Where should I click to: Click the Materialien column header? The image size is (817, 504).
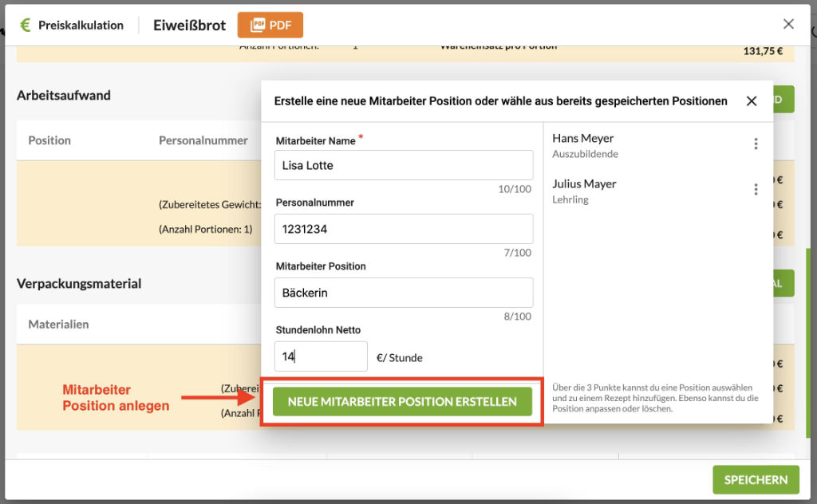58,325
